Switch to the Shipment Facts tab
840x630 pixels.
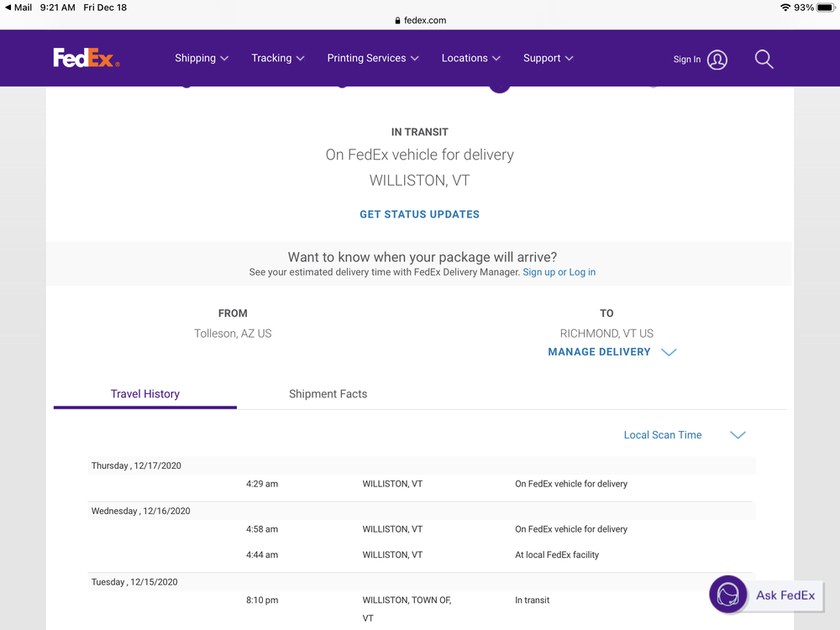[328, 394]
